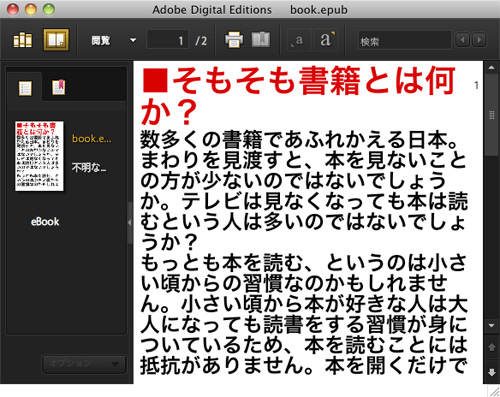Click the 不明な... author label
Screen dimensions: 500x397
pyautogui.click(x=89, y=167)
